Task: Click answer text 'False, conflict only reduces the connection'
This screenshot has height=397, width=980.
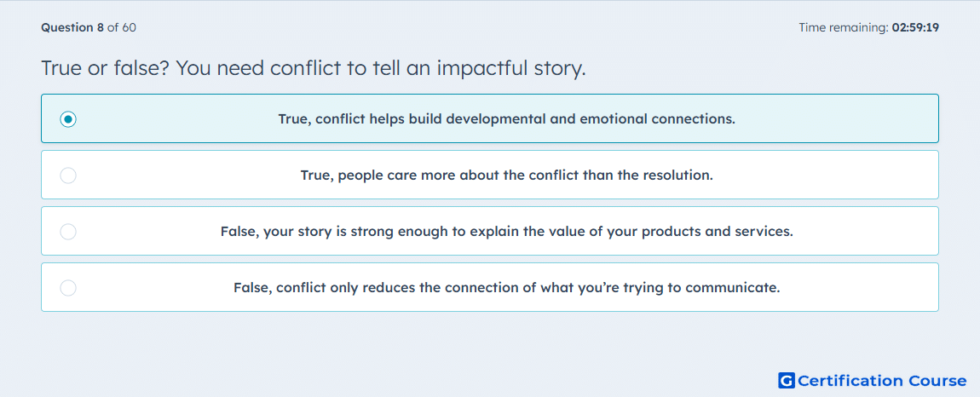Action: pos(506,288)
